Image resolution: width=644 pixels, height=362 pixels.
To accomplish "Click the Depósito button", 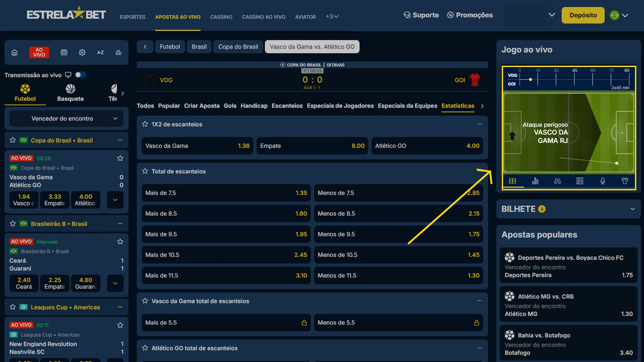I will tap(583, 15).
